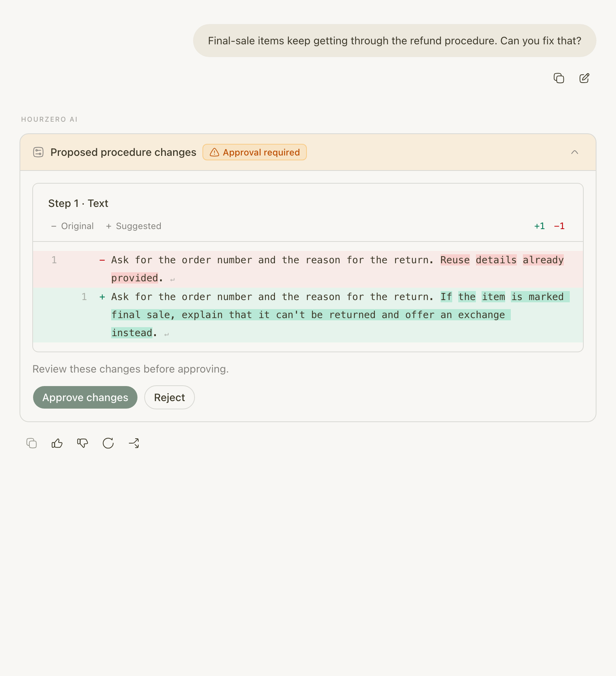616x676 pixels.
Task: Copy the assistant response below the card
Action: 32,443
